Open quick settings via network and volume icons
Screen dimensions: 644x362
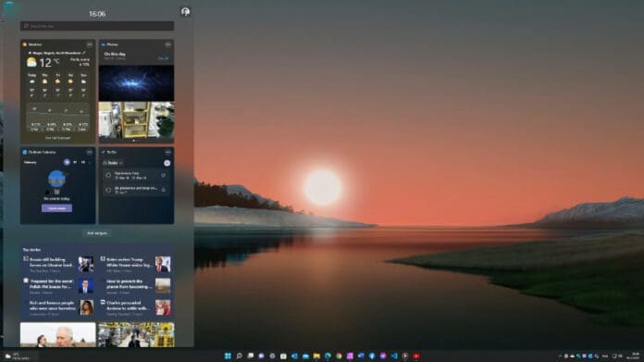(617, 356)
